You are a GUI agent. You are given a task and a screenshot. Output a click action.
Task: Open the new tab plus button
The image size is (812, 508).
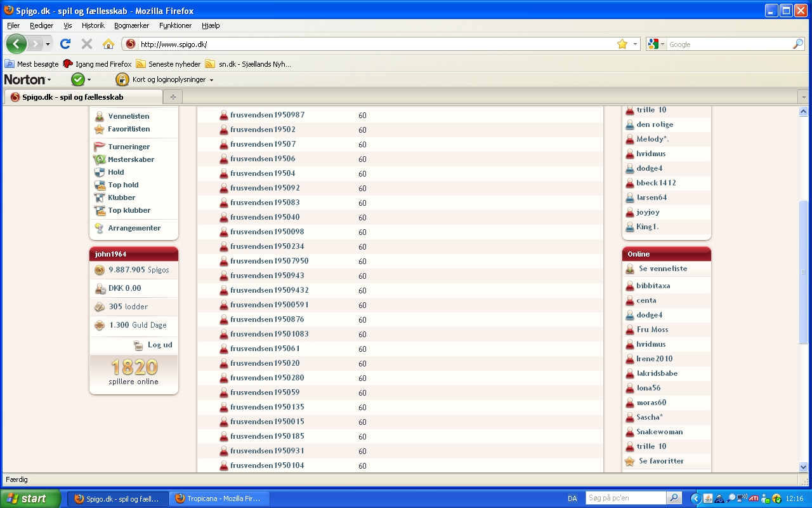click(172, 97)
